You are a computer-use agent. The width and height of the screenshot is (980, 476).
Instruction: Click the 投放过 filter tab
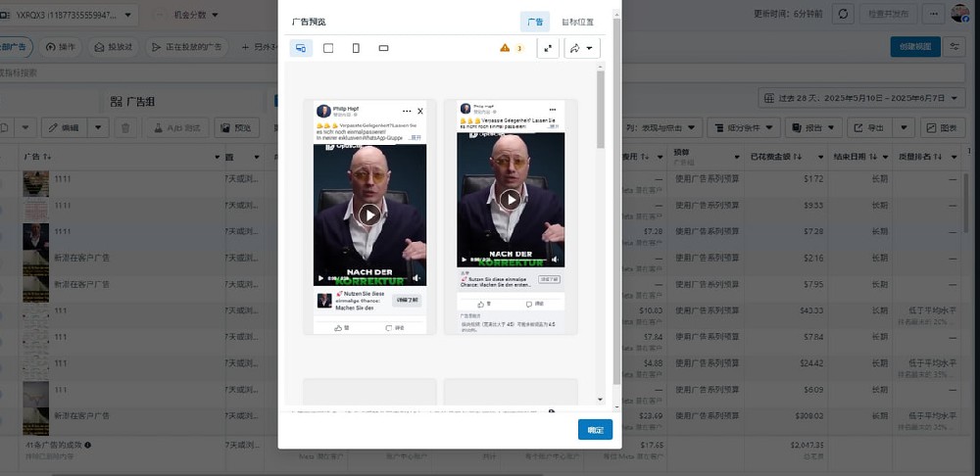[x=114, y=47]
